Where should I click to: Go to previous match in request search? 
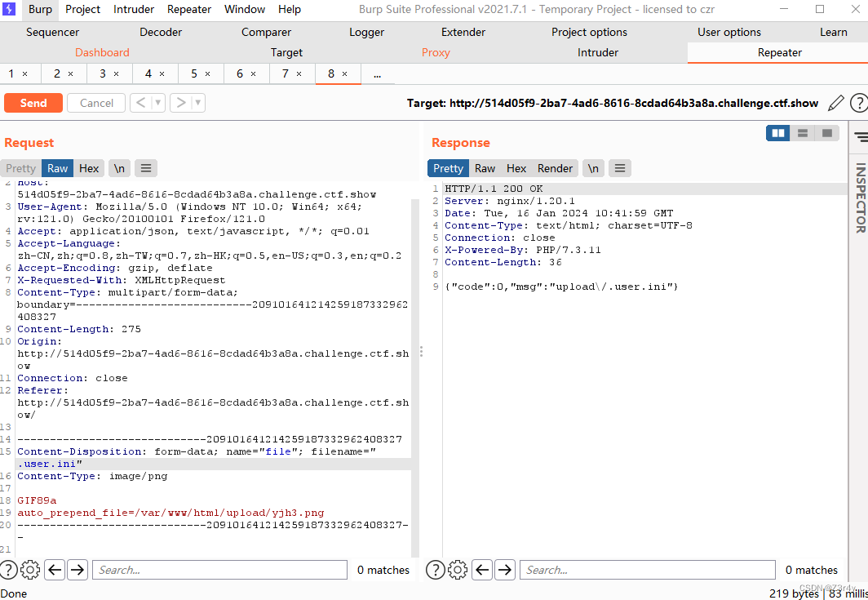55,570
